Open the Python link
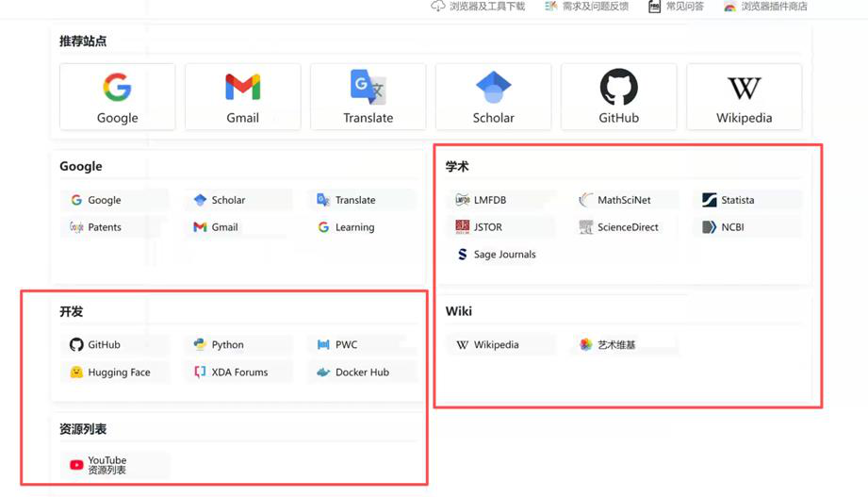This screenshot has width=868, height=497. tap(238, 344)
